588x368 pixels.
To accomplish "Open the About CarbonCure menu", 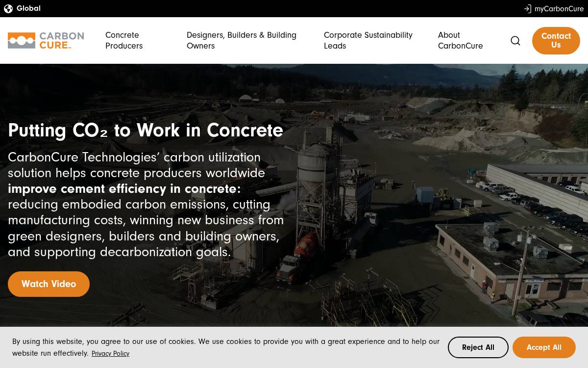I will 460,40.
